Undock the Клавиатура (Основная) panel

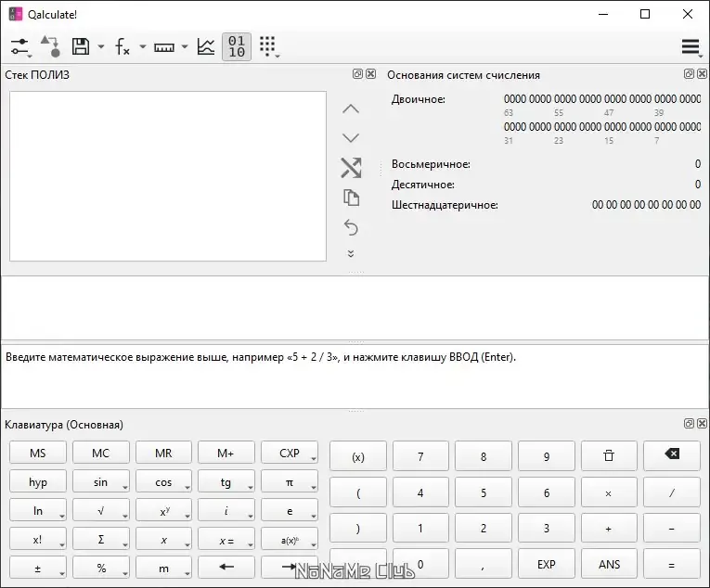click(689, 423)
